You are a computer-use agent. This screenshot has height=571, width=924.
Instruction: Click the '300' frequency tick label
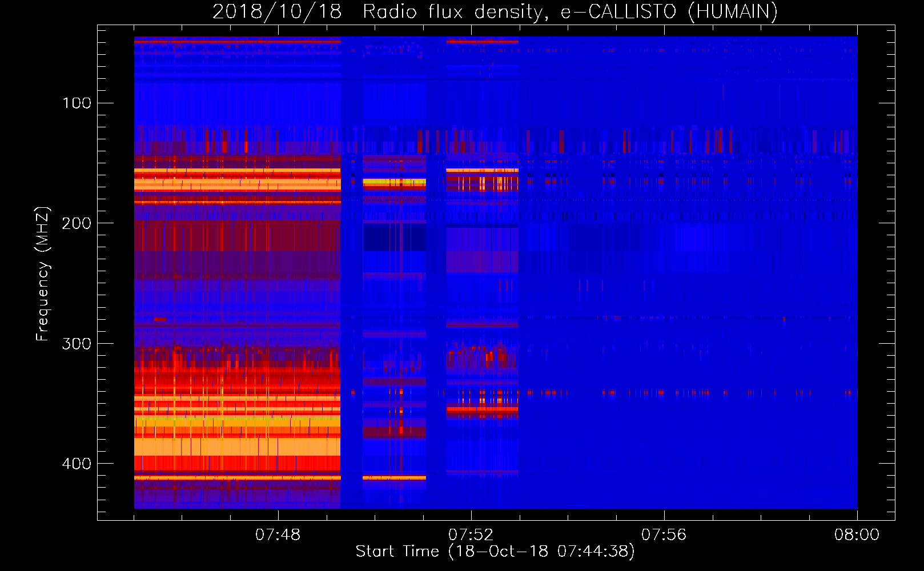pos(77,343)
